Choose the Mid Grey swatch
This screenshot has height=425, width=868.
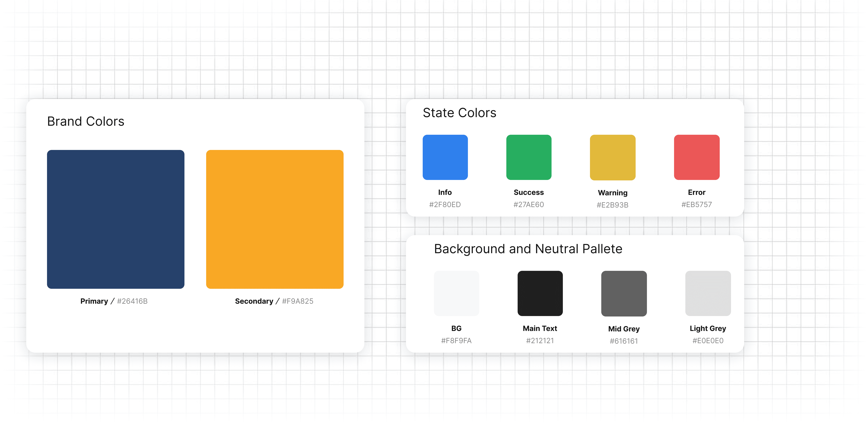tap(624, 294)
